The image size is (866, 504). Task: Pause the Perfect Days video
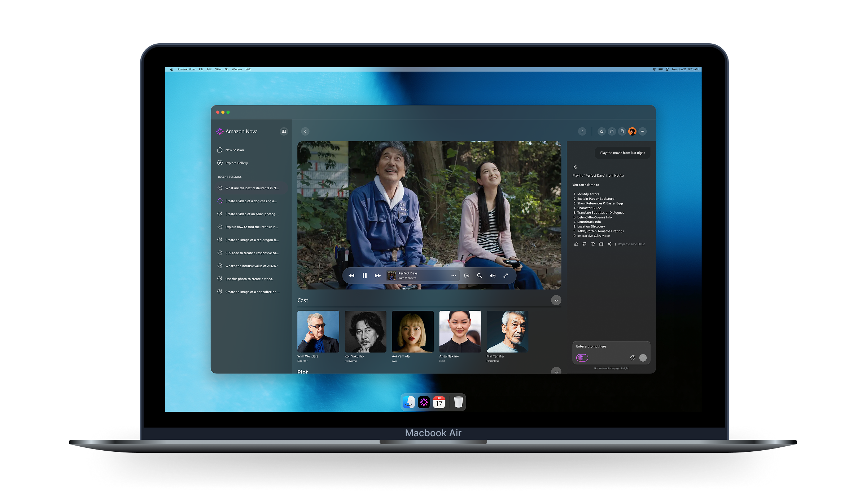[364, 275]
